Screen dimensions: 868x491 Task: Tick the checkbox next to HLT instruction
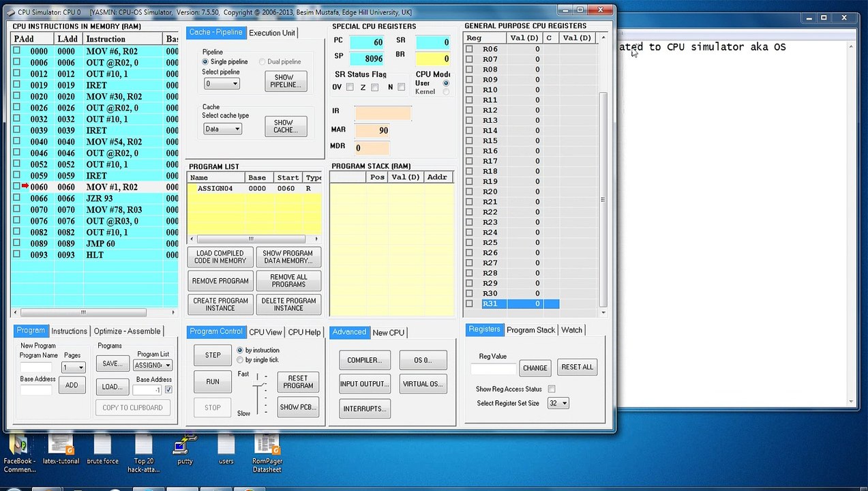pyautogui.click(x=17, y=255)
